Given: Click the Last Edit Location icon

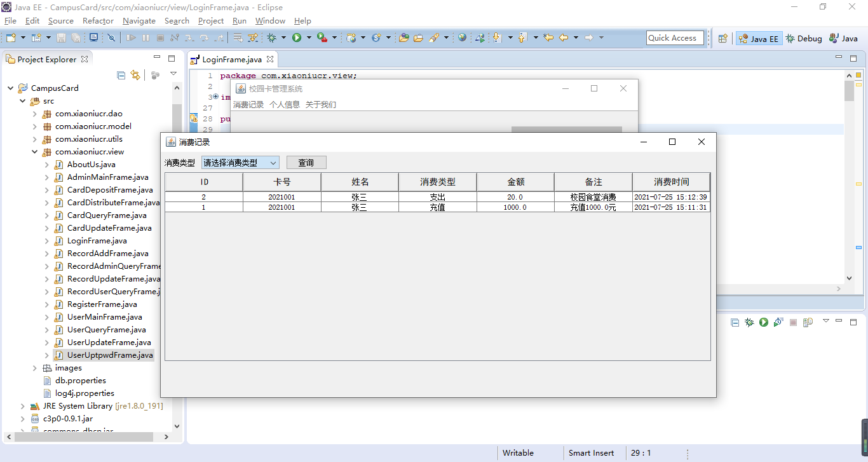Looking at the screenshot, I should 548,37.
